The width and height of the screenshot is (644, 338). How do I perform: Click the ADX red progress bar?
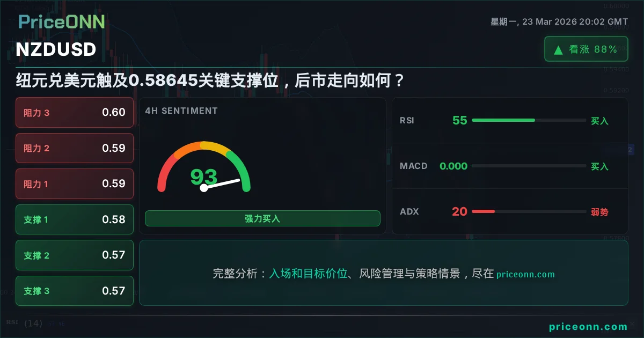pos(483,212)
